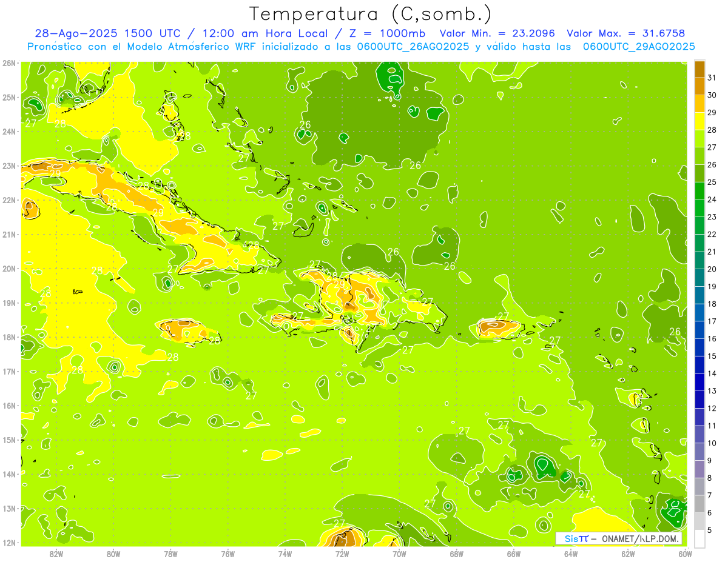This screenshot has width=728, height=562.
Task: Click the latitude axis label 20N
Action: [x=8, y=269]
